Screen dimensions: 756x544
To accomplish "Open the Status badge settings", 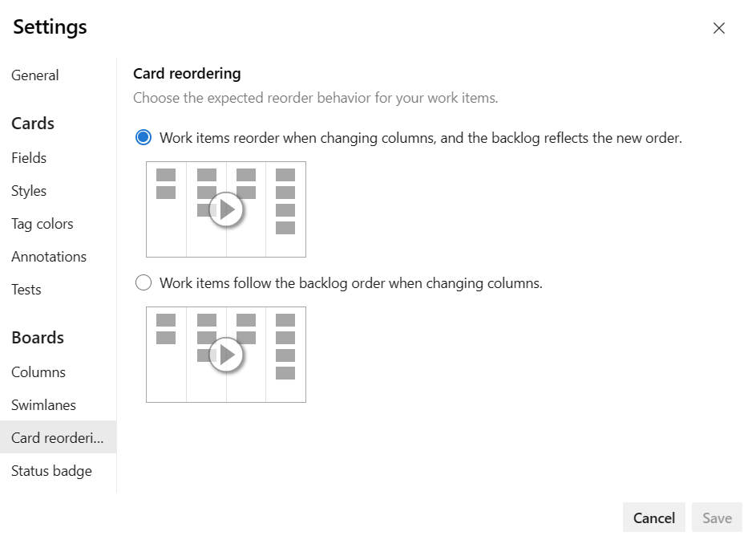I will (51, 471).
